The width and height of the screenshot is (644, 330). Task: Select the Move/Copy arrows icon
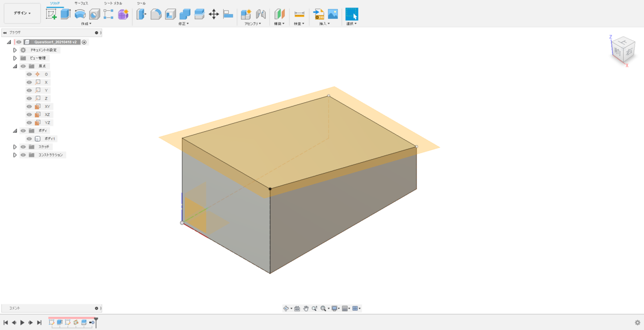pos(214,14)
